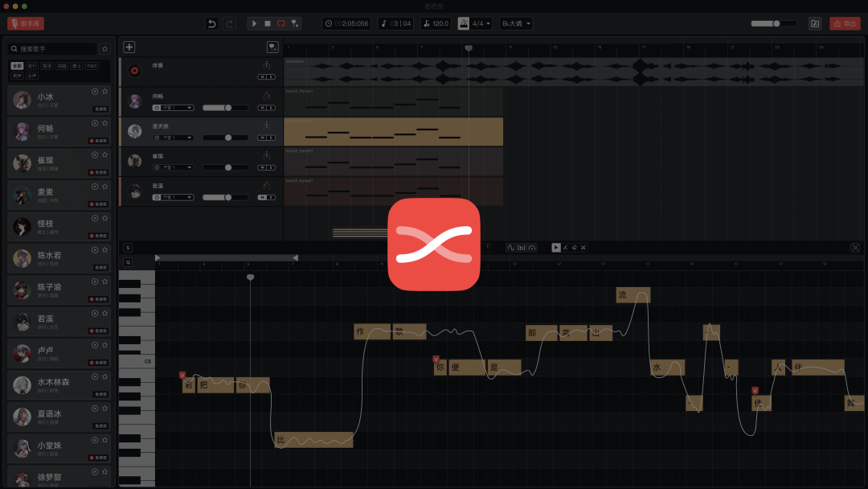This screenshot has height=489, width=868.
Task: Click the favorites star next to singer search
Action: coord(104,48)
